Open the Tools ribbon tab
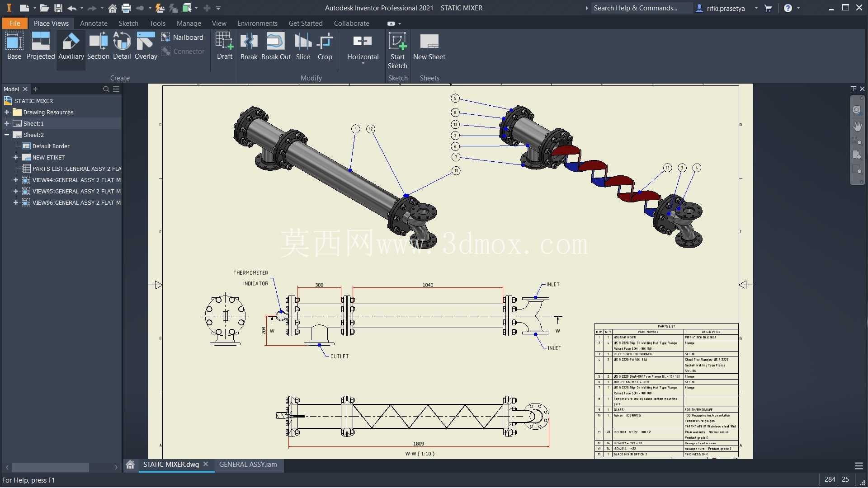The height and width of the screenshot is (488, 868). point(157,23)
